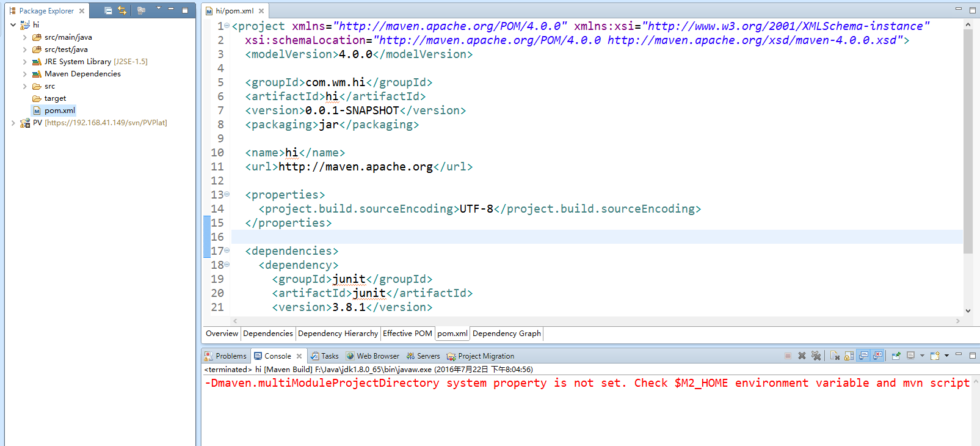Screen dimensions: 980x446
Task: Expand the src/test/java folder
Action: coord(25,49)
